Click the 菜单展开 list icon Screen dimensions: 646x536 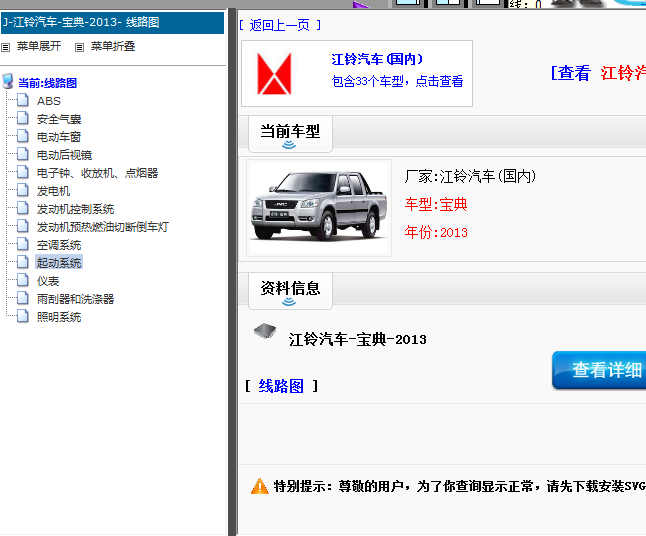pyautogui.click(x=5, y=47)
